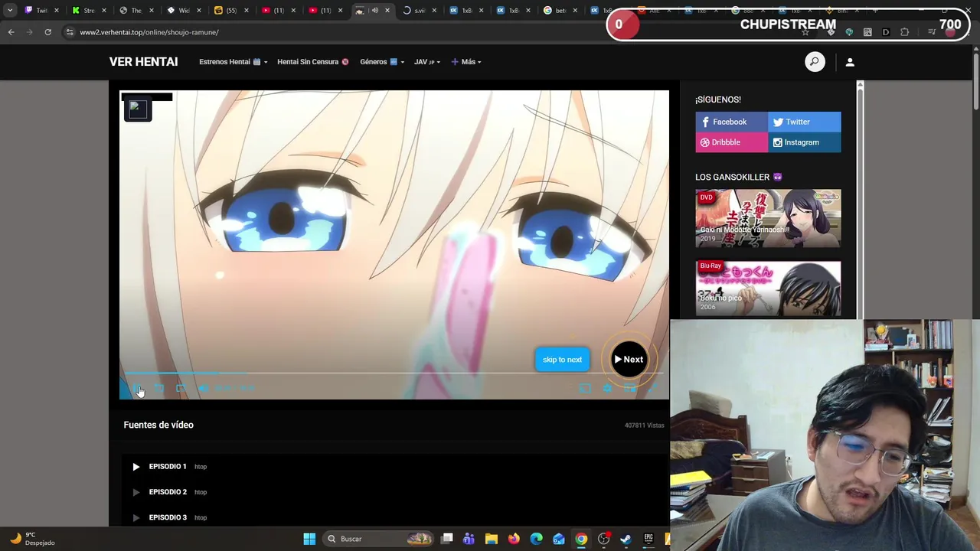
Task: Click the cast icon in video player
Action: click(585, 389)
